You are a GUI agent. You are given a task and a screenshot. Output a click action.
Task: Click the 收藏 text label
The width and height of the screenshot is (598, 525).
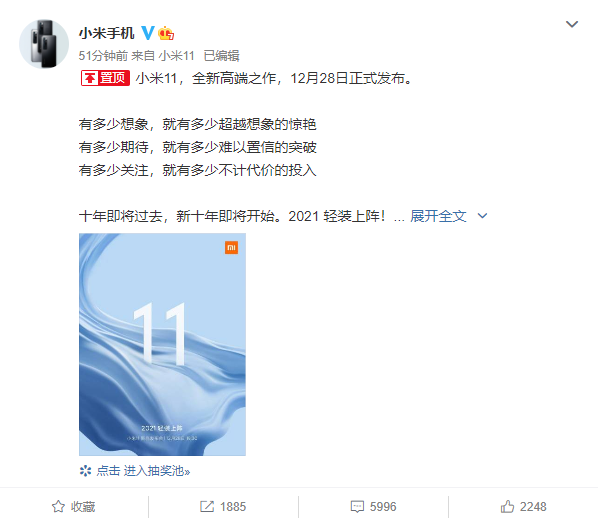(83, 507)
